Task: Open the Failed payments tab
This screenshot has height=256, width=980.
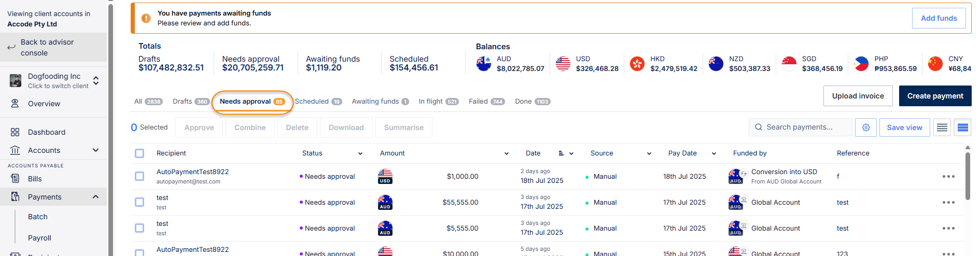Action: (x=486, y=102)
